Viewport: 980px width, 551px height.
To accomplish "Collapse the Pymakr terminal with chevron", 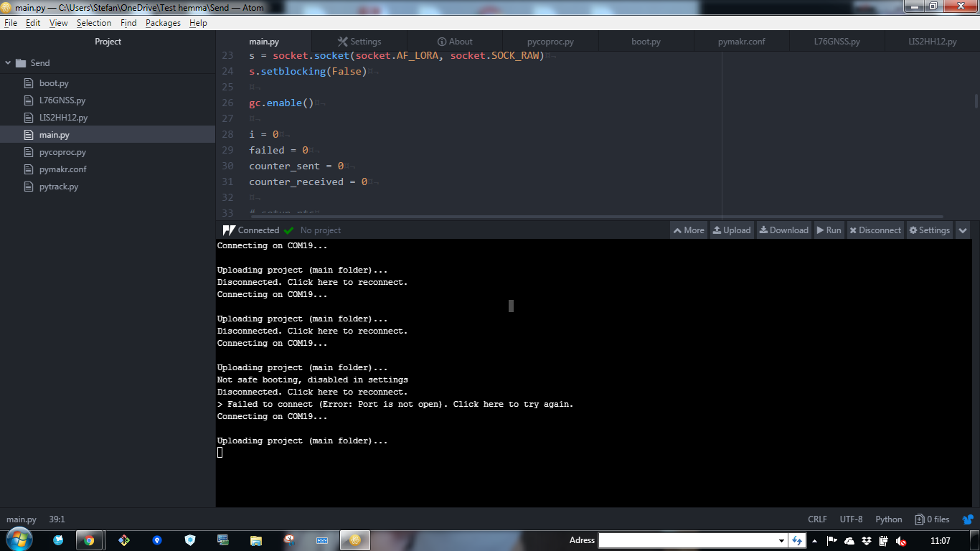I will [x=963, y=230].
